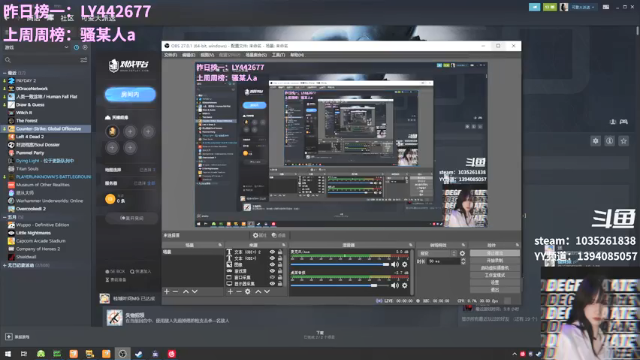
Task: Toggle lock on the image source
Action: point(280,264)
